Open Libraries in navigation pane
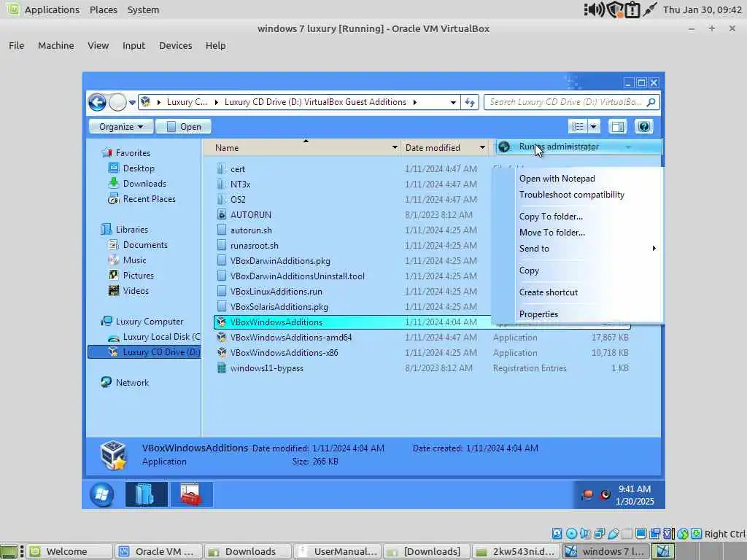 click(131, 230)
